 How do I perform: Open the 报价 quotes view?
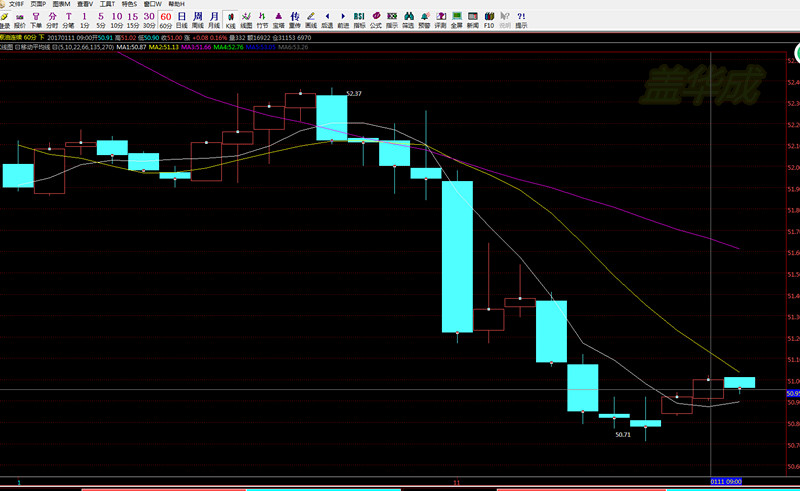pyautogui.click(x=19, y=20)
